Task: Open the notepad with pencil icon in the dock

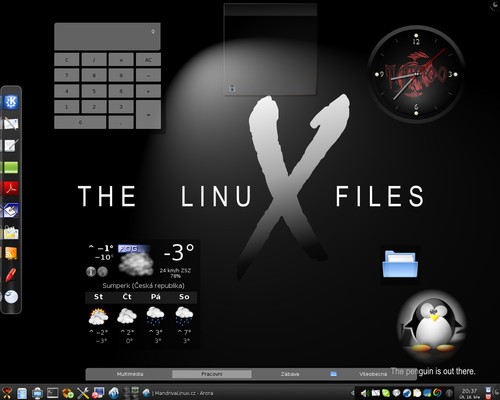Action: tap(11, 145)
